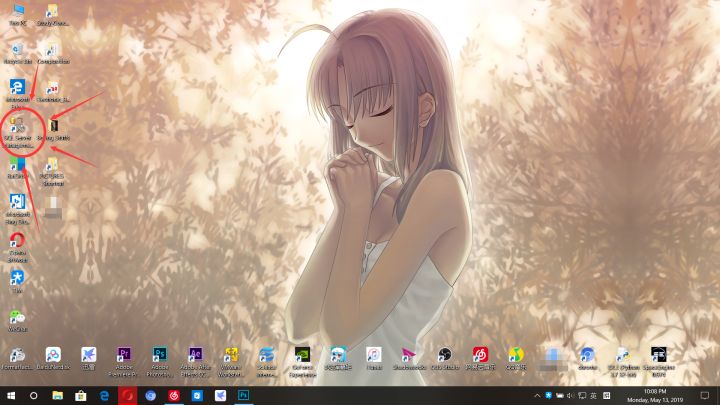Open the WeChat desktop shortcut

(18, 317)
